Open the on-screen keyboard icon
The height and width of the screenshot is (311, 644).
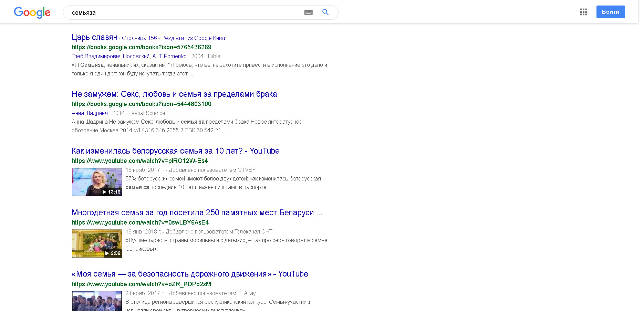(309, 12)
